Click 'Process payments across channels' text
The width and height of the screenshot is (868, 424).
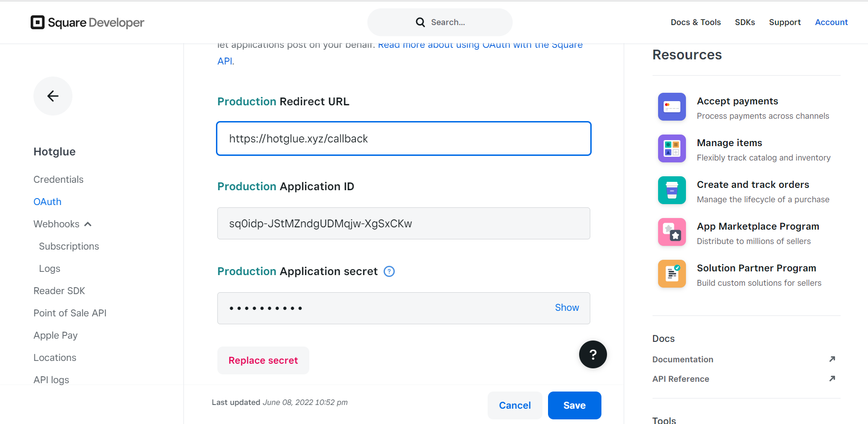click(x=763, y=116)
